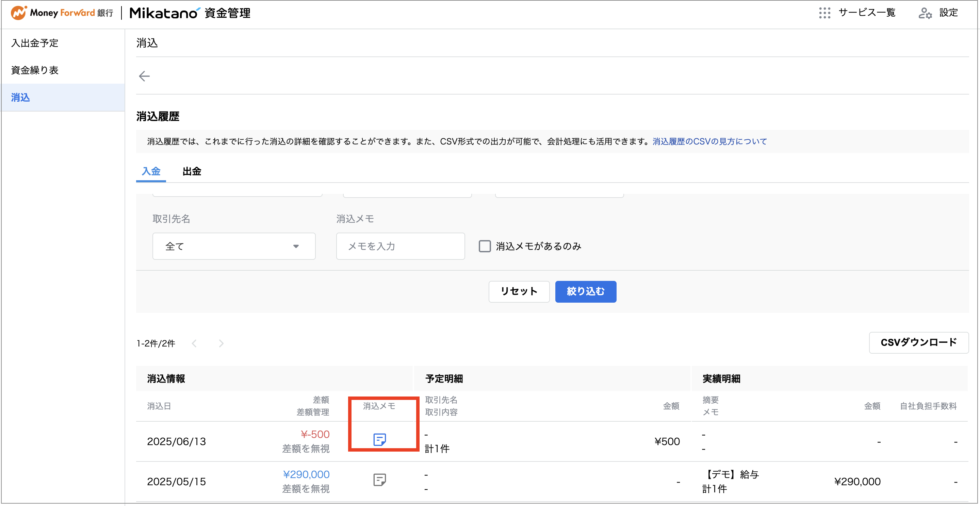The image size is (980, 506).
Task: Click the back arrow icon
Action: click(x=144, y=76)
